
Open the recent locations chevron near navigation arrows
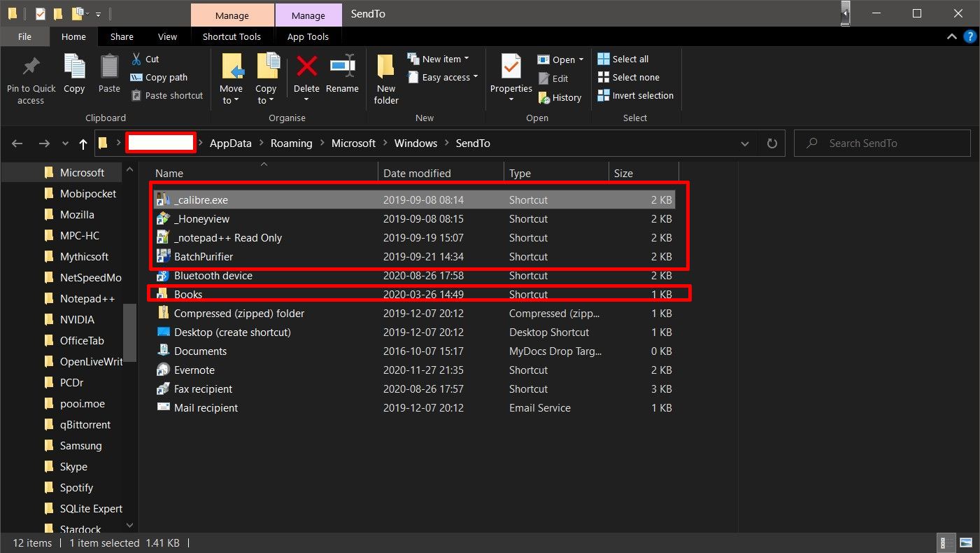click(65, 143)
